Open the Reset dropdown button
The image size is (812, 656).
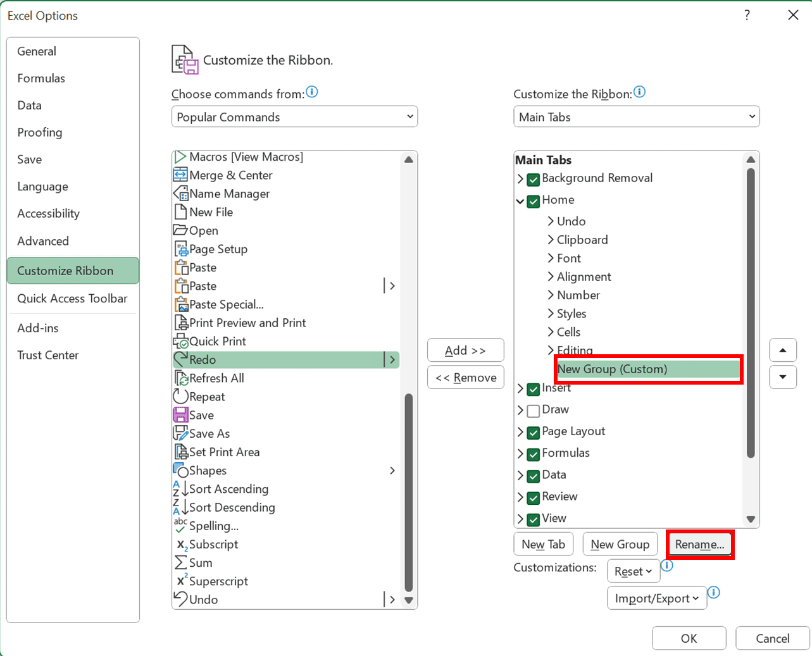[633, 571]
